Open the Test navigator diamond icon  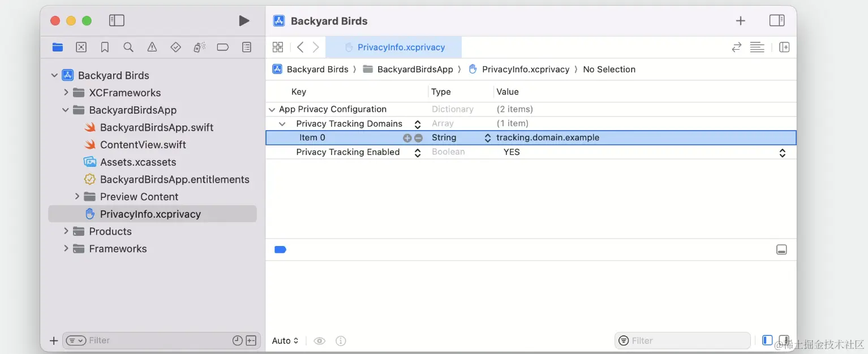point(176,48)
